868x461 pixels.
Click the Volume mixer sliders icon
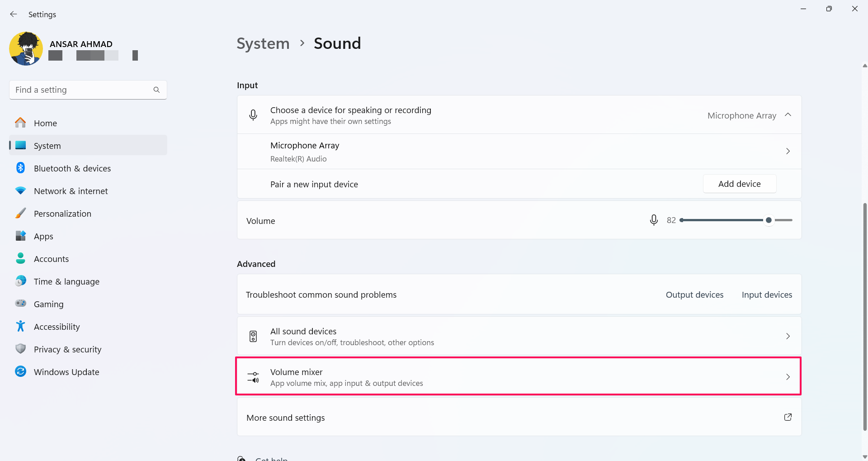[253, 377]
